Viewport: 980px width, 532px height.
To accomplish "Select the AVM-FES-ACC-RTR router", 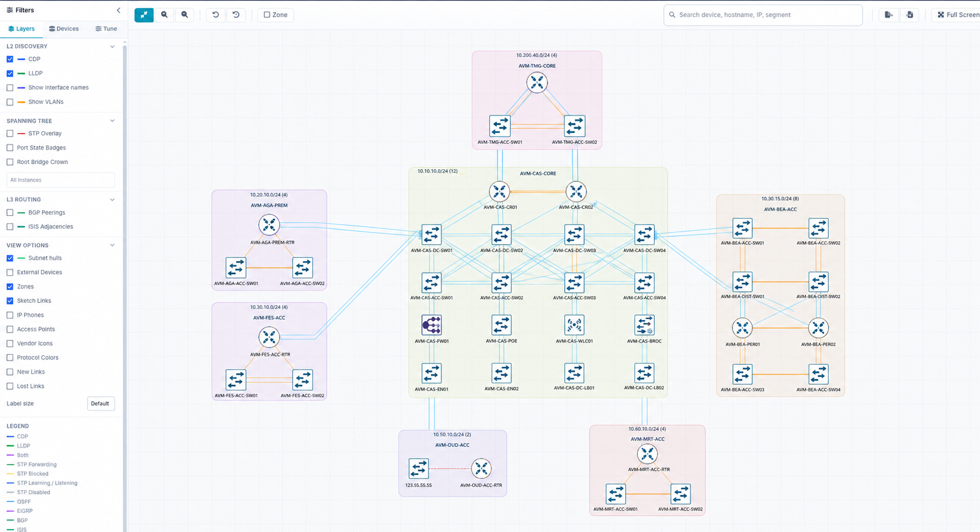I will tap(269, 337).
